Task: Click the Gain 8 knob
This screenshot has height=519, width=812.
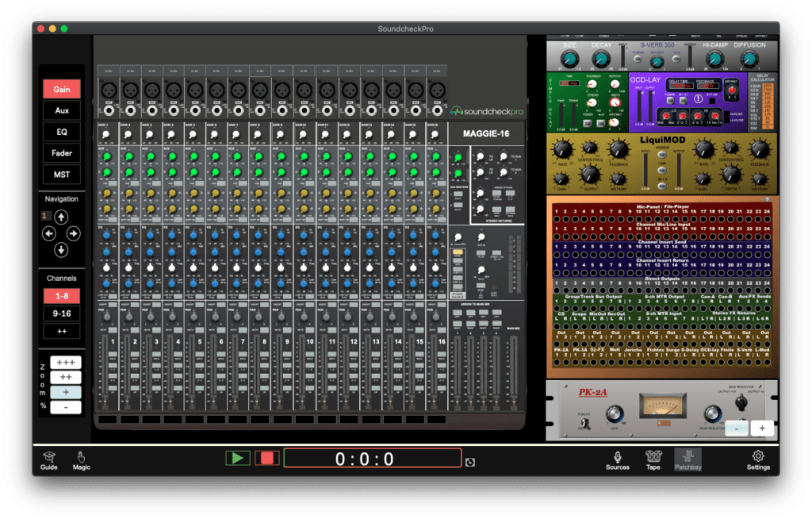Action: pos(258,135)
